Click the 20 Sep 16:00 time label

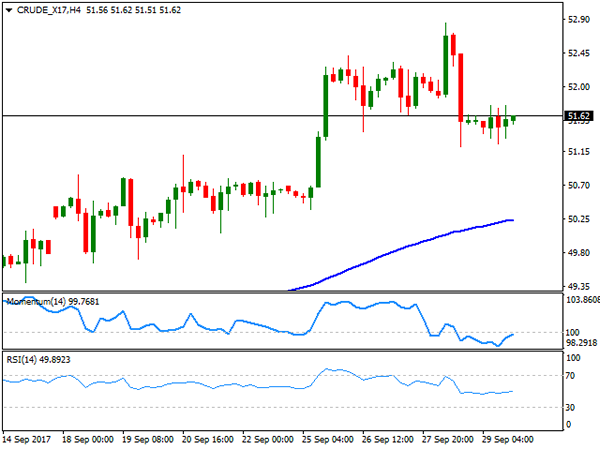pos(208,439)
